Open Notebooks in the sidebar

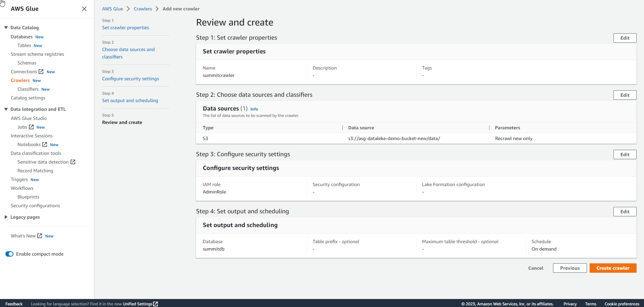(x=29, y=144)
